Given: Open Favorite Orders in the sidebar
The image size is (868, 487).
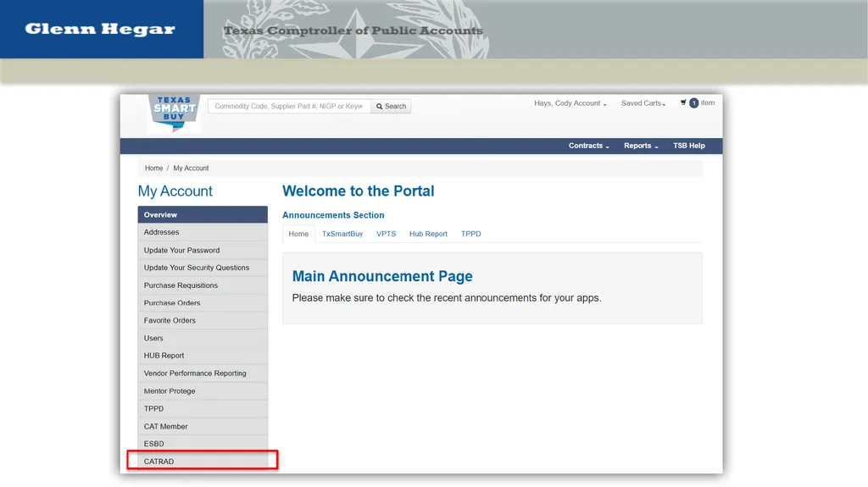Looking at the screenshot, I should pyautogui.click(x=203, y=320).
